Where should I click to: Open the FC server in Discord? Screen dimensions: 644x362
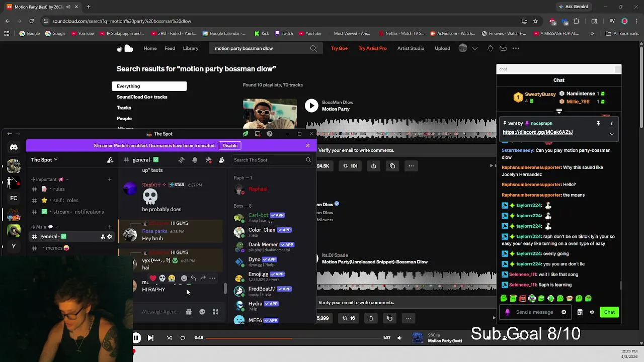point(14,198)
